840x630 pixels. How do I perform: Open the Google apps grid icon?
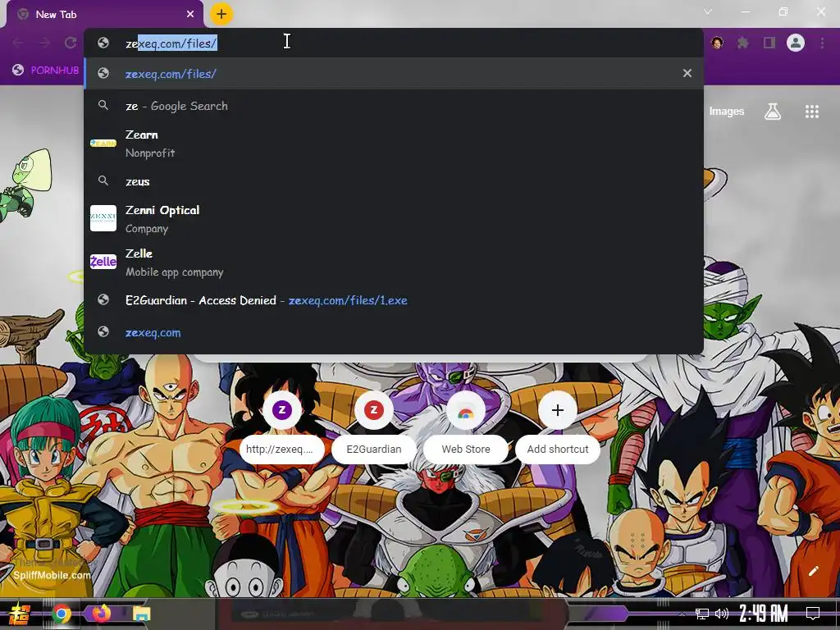coord(812,112)
